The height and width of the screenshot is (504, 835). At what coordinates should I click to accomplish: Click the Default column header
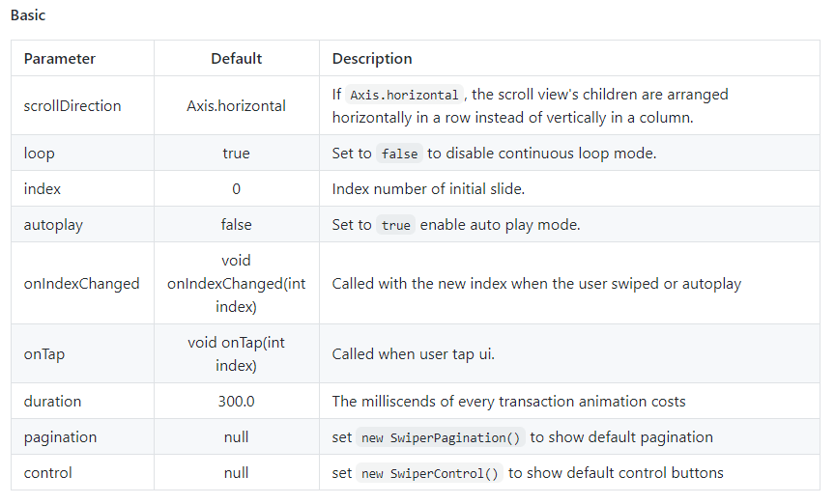click(x=236, y=59)
